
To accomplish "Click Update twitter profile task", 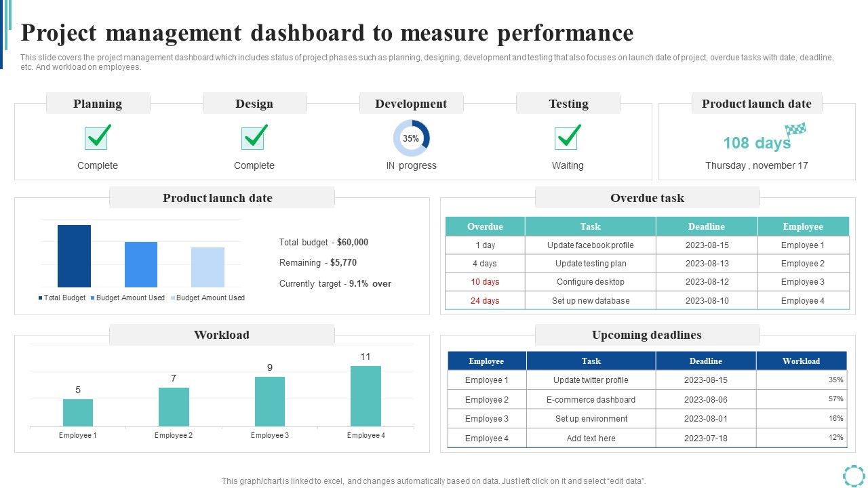I will click(x=591, y=380).
